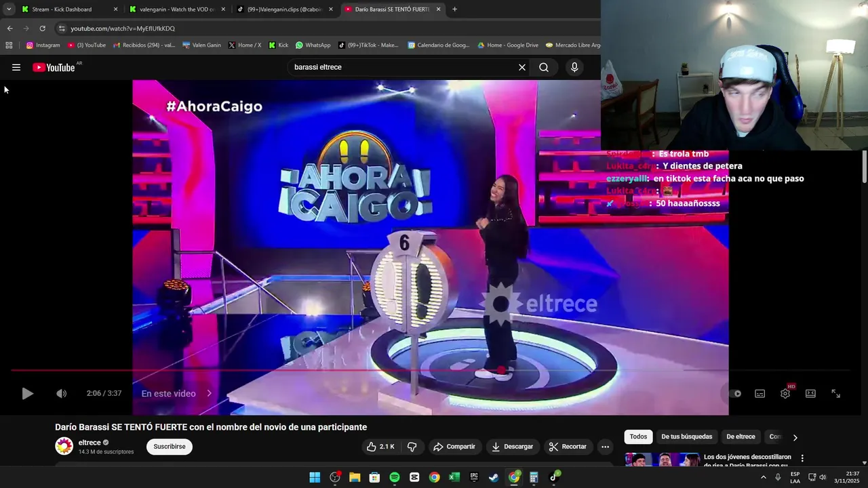Subscribe to eltrece with Suscribirse
868x488 pixels.
tap(170, 447)
